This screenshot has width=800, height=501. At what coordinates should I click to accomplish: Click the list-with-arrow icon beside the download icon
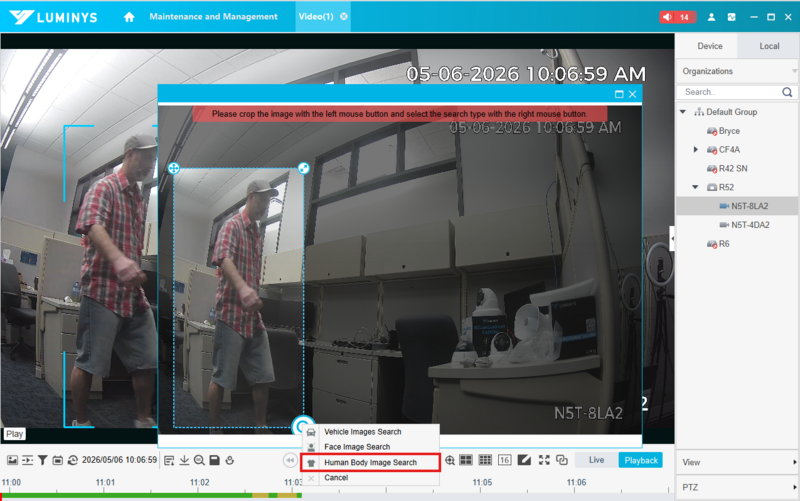(169, 460)
